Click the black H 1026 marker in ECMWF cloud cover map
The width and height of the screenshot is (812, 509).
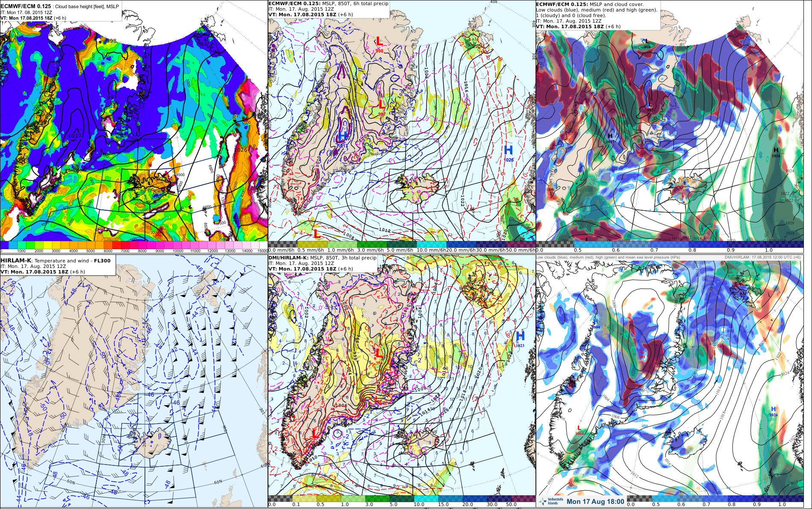(x=776, y=153)
